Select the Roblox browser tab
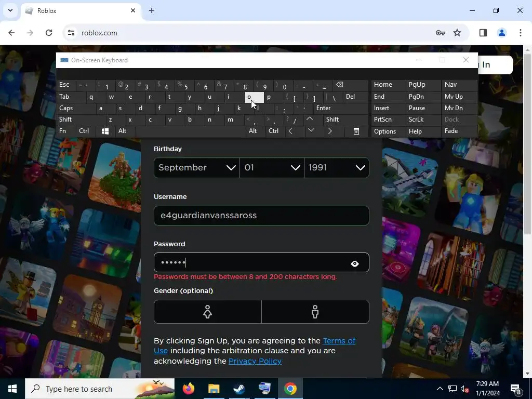The height and width of the screenshot is (399, 532). [x=81, y=11]
